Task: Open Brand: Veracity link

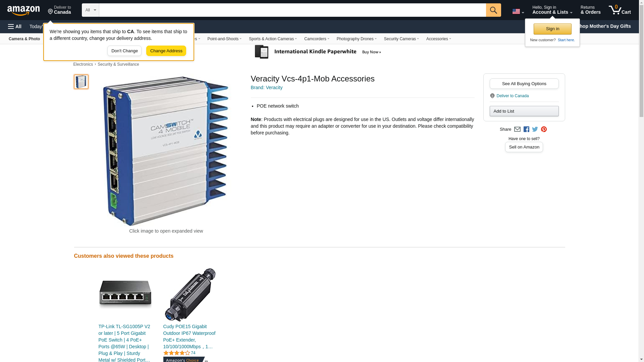Action: tap(267, 87)
